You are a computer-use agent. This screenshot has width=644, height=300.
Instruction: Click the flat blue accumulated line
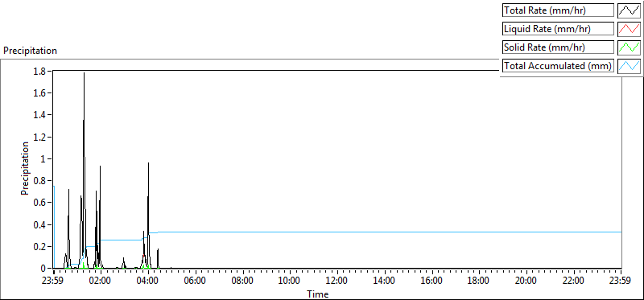[390, 232]
